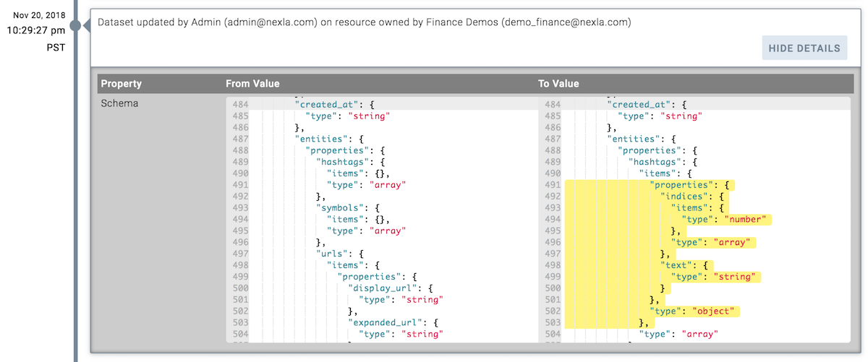Click highlighted line 502 "type": "object"
868x362 pixels.
[693, 312]
